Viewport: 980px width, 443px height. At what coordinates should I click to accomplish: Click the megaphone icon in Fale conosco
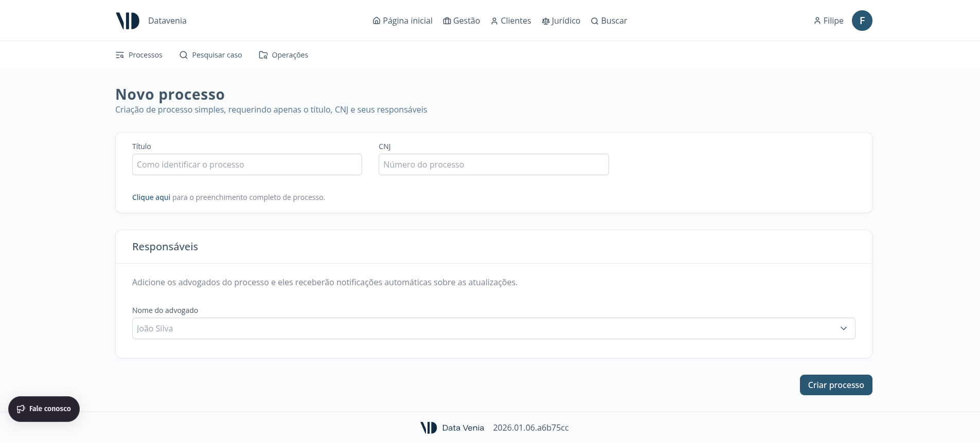pyautogui.click(x=21, y=409)
